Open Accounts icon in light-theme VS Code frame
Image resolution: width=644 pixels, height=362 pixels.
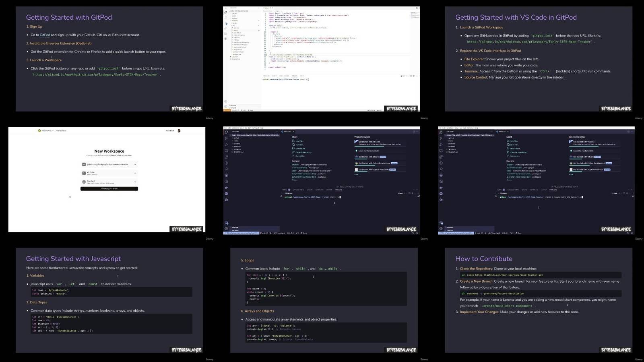(x=226, y=101)
